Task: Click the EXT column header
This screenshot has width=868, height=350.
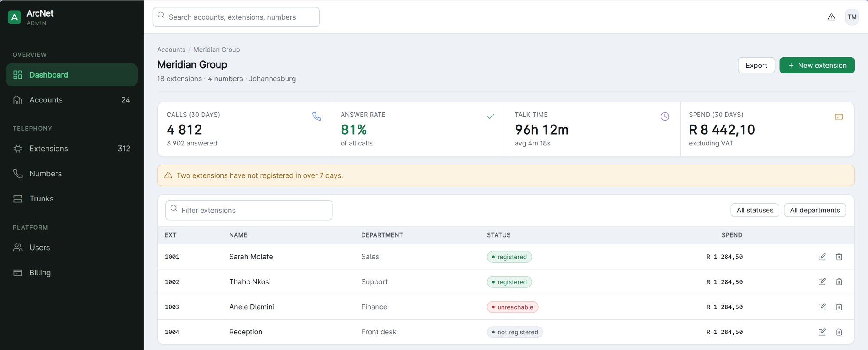Action: 171,235
